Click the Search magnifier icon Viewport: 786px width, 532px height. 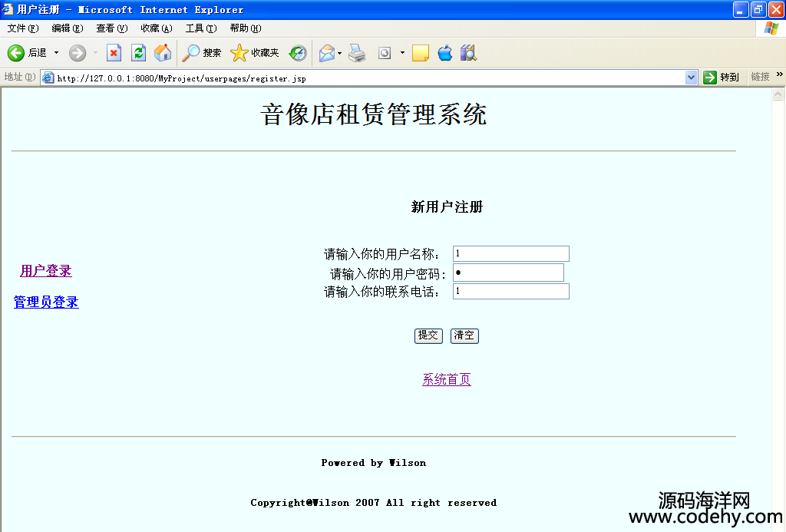[x=190, y=53]
